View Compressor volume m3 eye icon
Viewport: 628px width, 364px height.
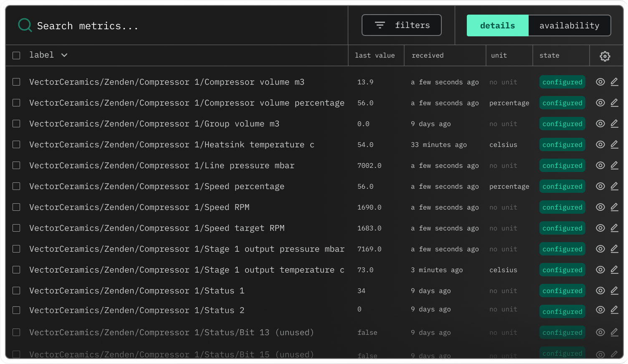pos(600,82)
